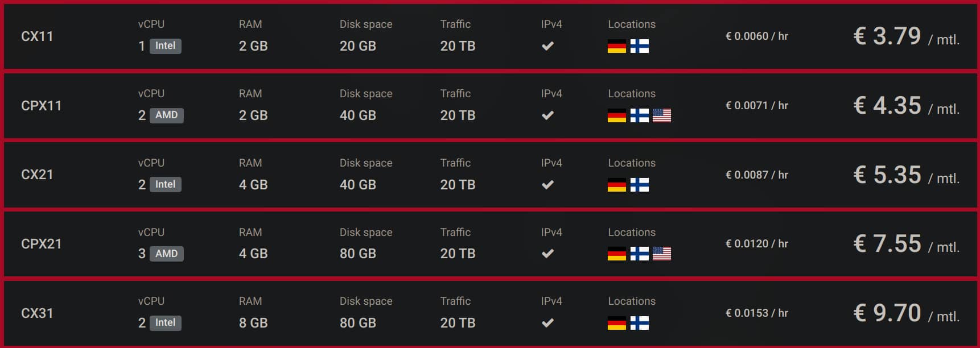This screenshot has height=348, width=980.
Task: Click the AMD badge in CPX21 row
Action: pos(166,254)
